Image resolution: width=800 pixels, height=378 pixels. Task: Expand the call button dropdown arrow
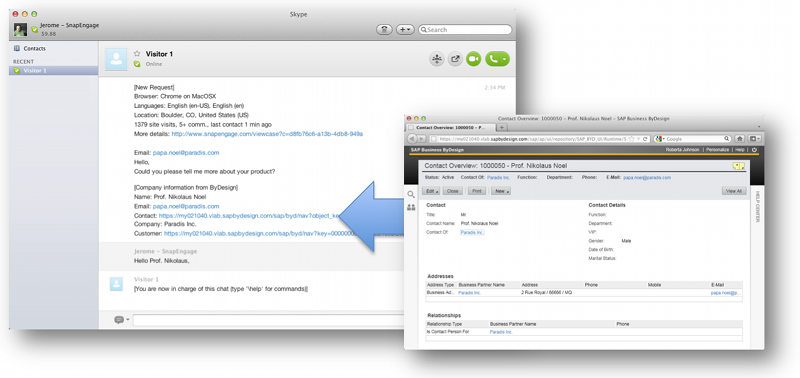click(505, 59)
